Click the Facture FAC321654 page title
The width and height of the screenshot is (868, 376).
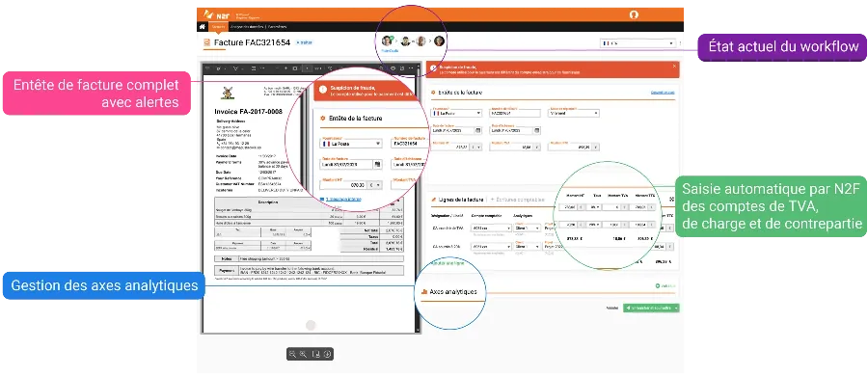click(252, 42)
